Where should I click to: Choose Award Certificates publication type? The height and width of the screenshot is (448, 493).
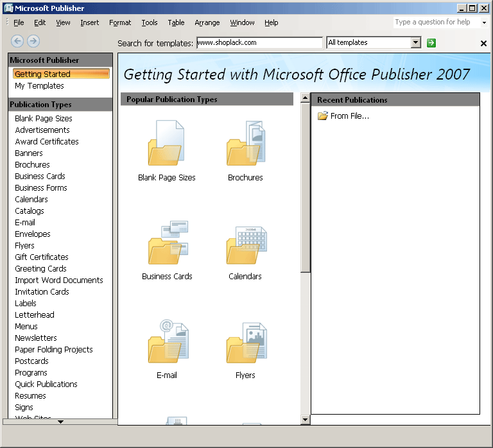(46, 141)
